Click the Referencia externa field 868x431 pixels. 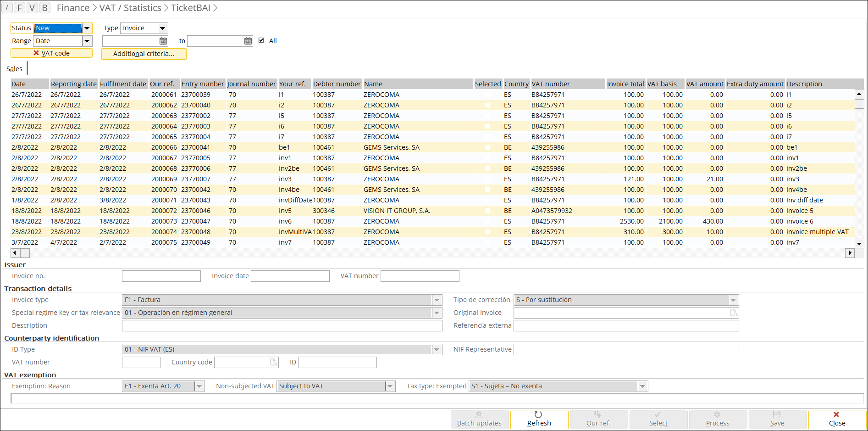point(626,325)
